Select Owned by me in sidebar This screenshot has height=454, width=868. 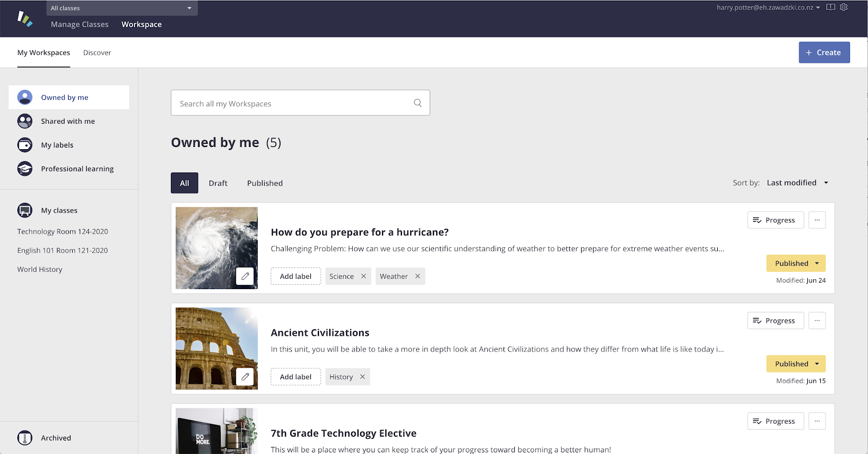click(x=69, y=97)
